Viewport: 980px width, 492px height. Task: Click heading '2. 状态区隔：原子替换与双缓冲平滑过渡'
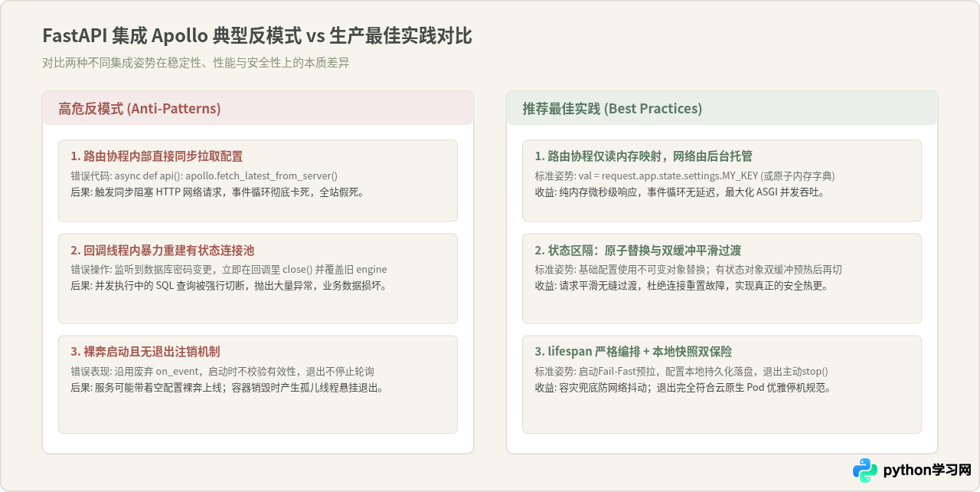[638, 251]
